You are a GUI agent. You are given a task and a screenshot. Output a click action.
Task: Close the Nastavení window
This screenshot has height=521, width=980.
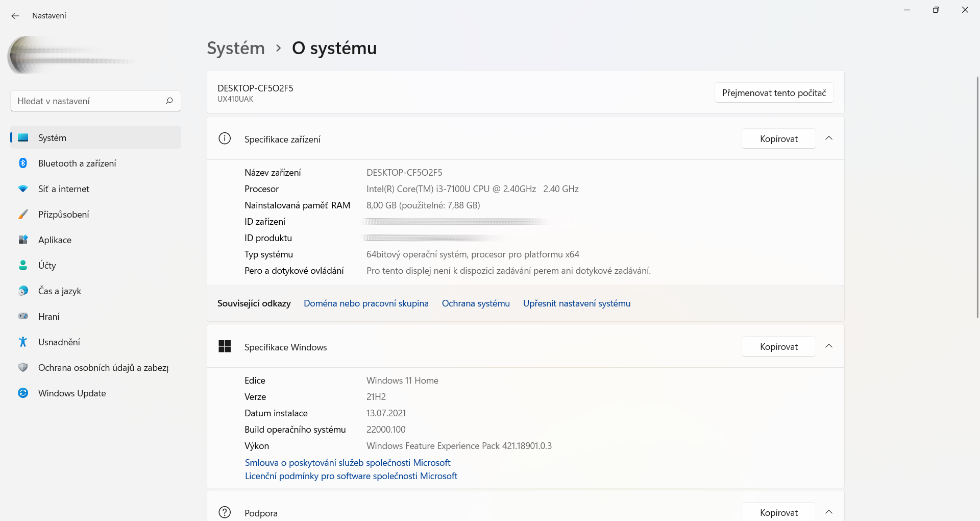click(965, 10)
